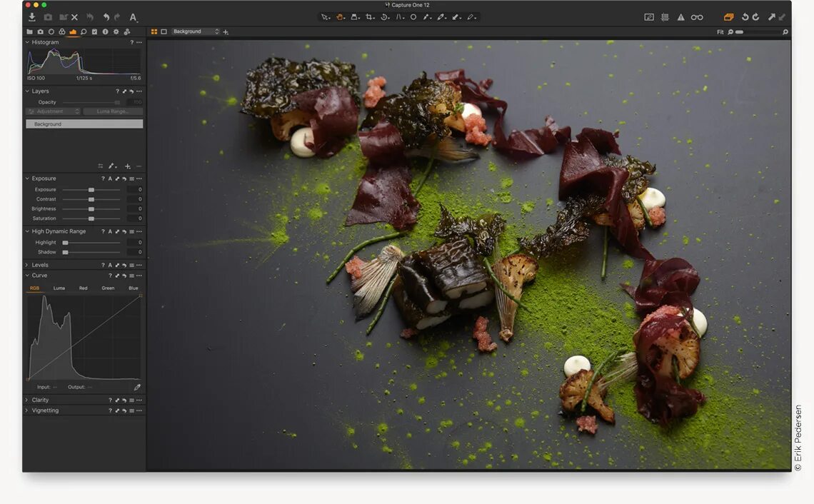Toggle Proofing glasses icon
Image resolution: width=814 pixels, height=504 pixels.
point(697,17)
